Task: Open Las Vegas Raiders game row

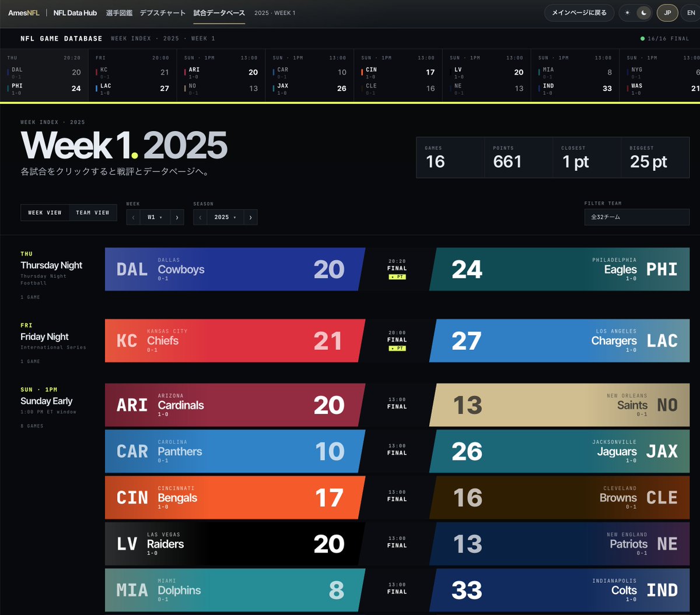Action: coord(235,544)
